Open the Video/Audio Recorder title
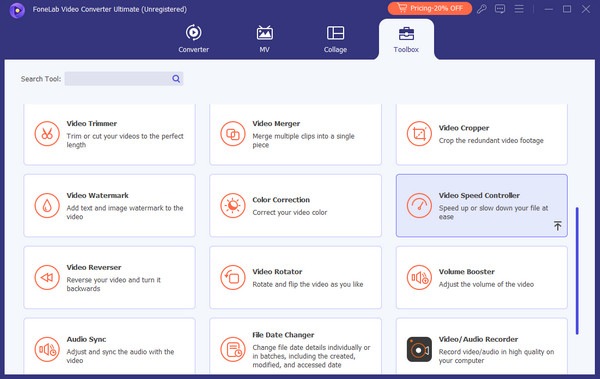This screenshot has height=379, width=600. 478,339
